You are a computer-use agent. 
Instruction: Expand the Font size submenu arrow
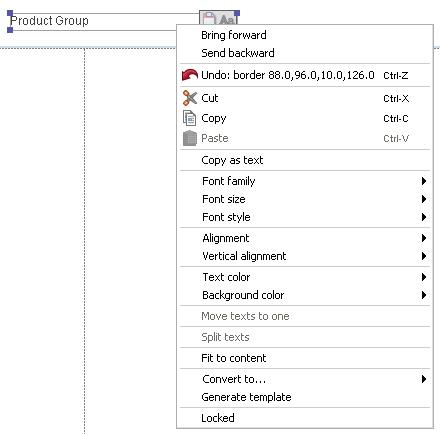click(424, 199)
